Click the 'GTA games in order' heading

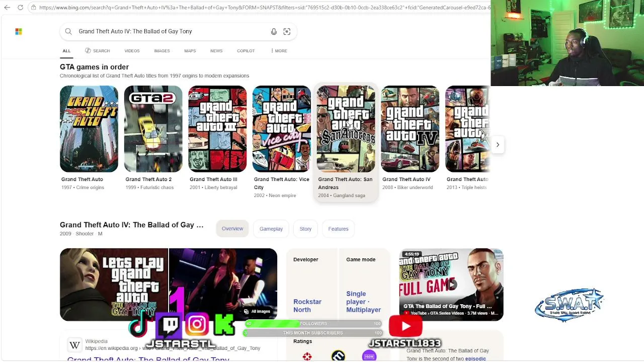click(94, 67)
